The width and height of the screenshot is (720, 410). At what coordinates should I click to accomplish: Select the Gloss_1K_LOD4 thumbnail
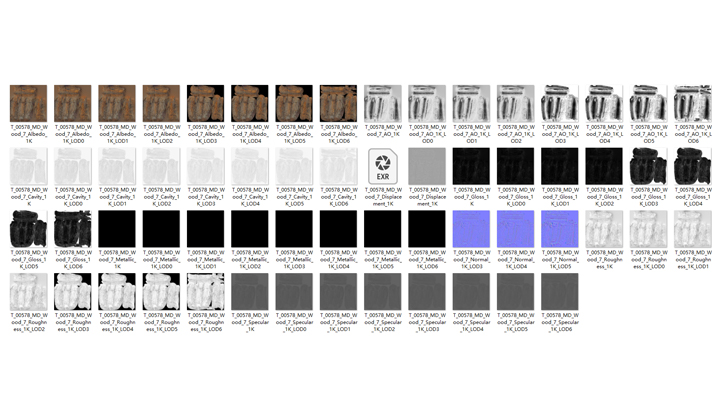point(693,166)
